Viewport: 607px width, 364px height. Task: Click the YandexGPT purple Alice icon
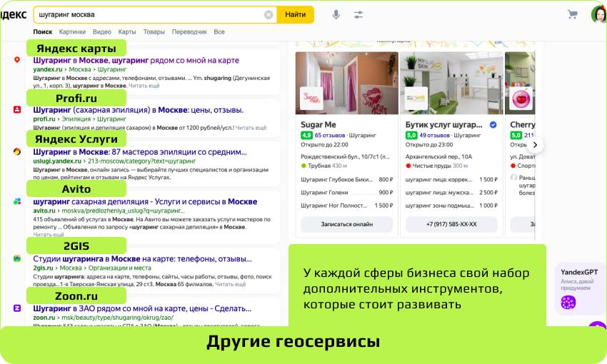(568, 302)
